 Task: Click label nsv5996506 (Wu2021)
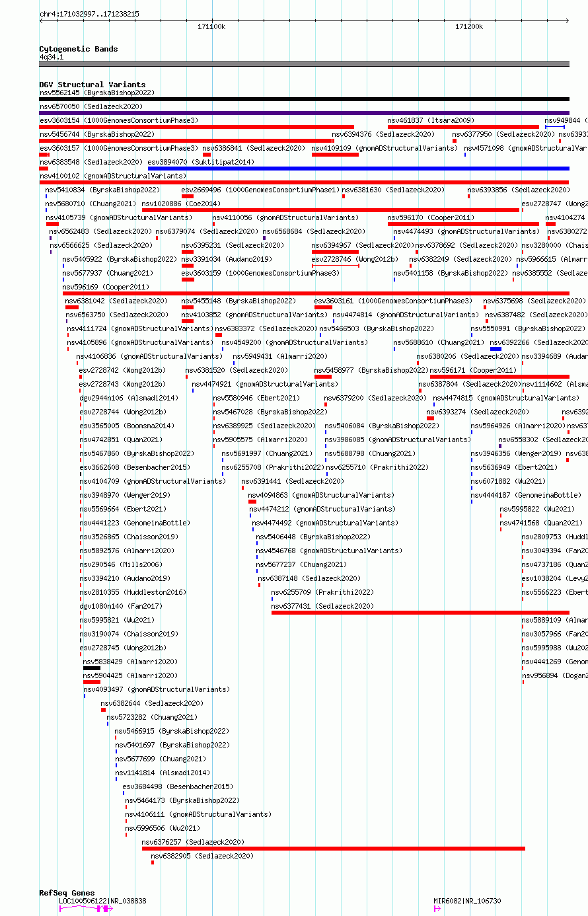pyautogui.click(x=163, y=828)
